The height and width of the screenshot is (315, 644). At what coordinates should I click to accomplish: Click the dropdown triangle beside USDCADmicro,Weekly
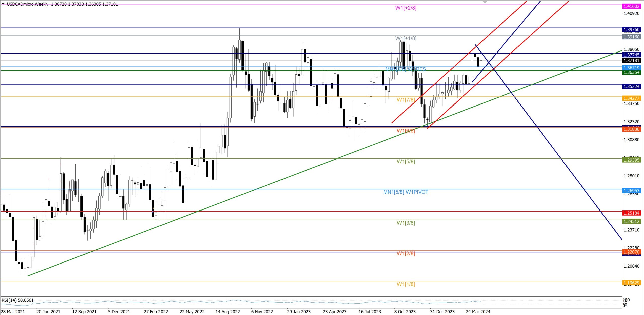point(3,4)
